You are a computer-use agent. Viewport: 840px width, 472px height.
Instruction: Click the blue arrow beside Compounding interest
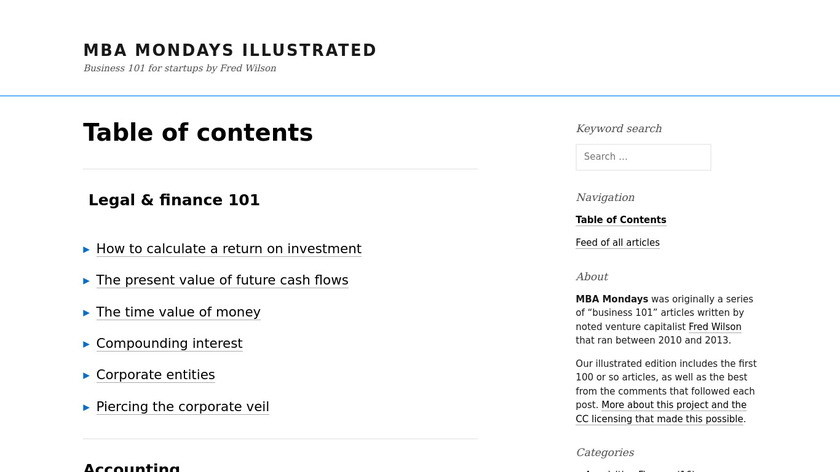(87, 344)
